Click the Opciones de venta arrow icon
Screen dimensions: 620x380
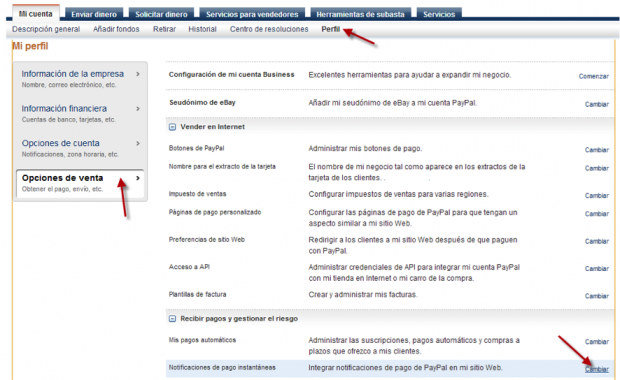138,178
